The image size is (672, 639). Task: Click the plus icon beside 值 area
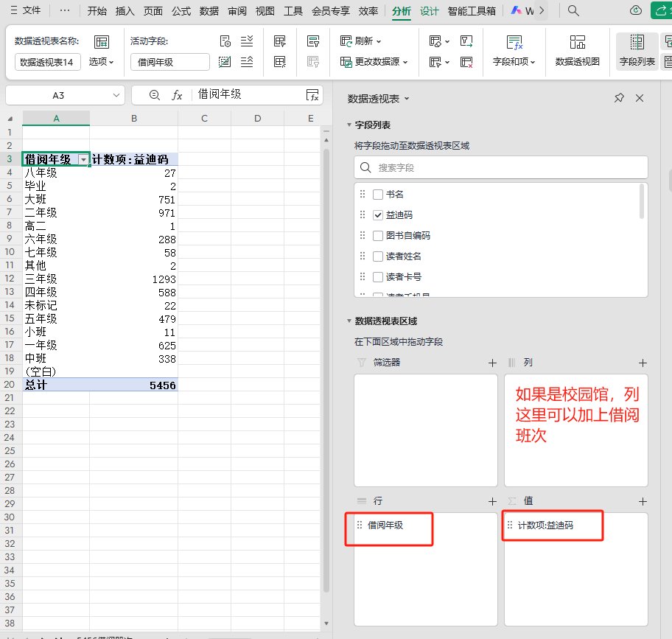coord(643,501)
